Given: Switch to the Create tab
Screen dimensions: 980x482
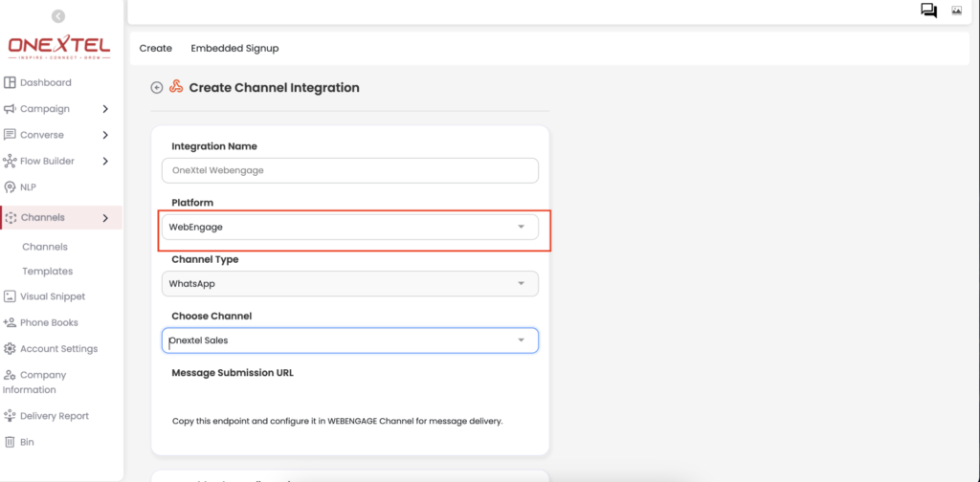Looking at the screenshot, I should pos(156,48).
